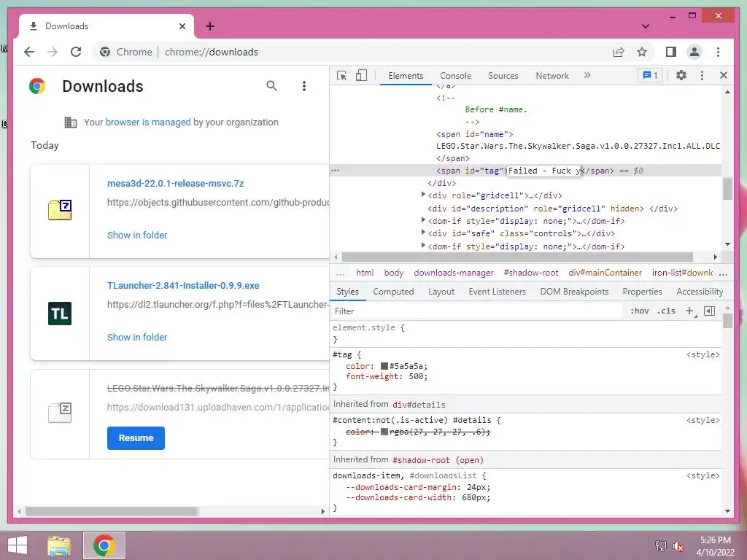Open Chrome's three-dot main menu
747x560 pixels.
(718, 52)
